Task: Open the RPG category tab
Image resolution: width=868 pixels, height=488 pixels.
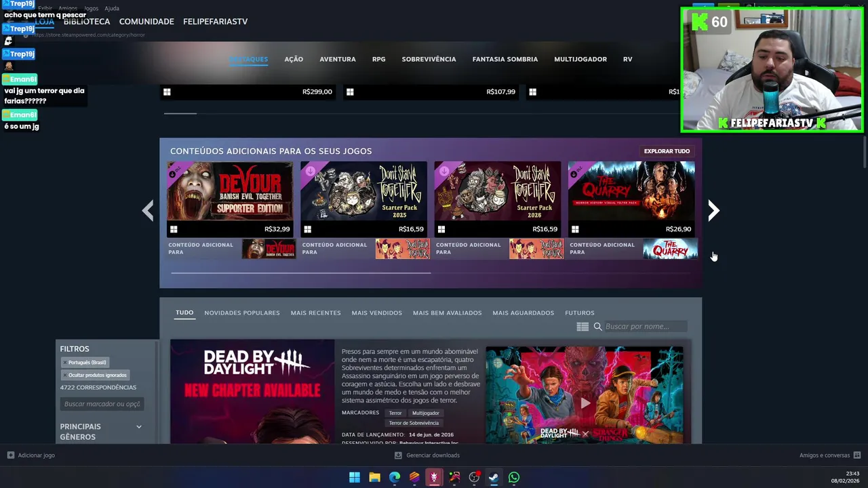Action: point(378,59)
